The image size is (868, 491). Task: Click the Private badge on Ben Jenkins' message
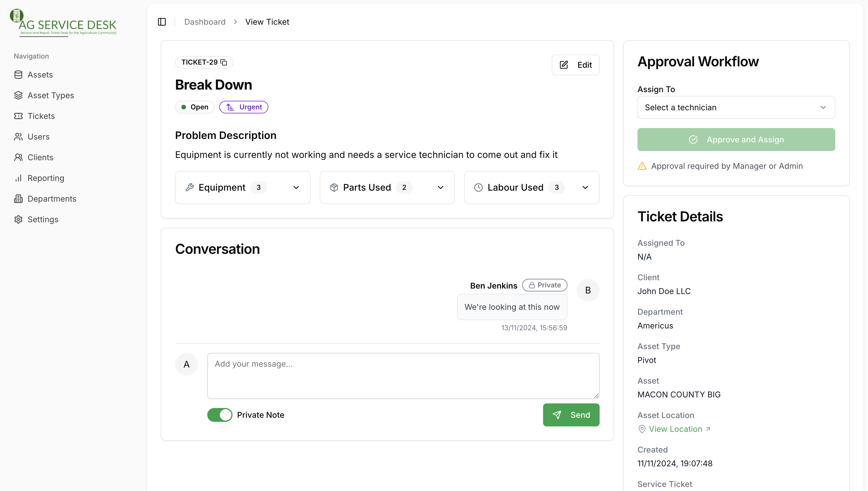(x=544, y=285)
